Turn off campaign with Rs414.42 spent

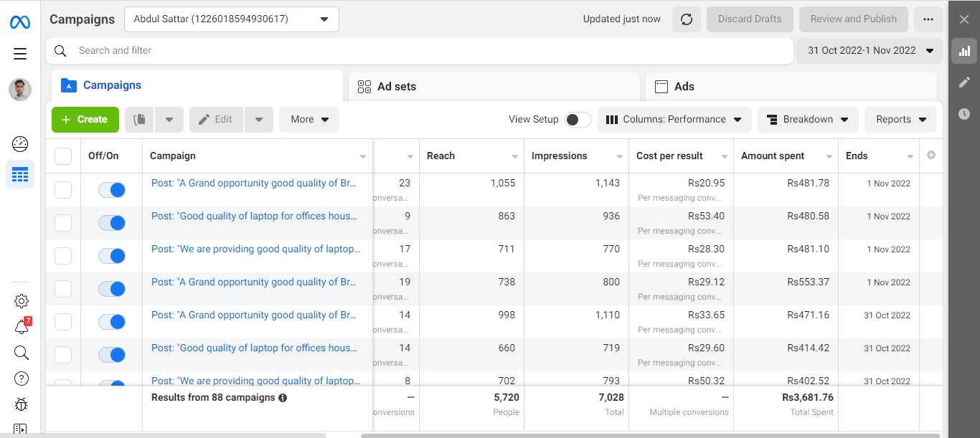pos(112,355)
